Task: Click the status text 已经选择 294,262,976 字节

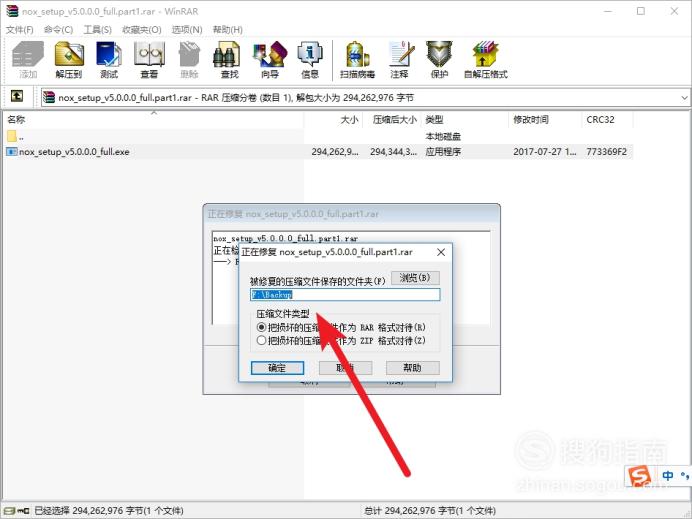Action: pyautogui.click(x=109, y=511)
